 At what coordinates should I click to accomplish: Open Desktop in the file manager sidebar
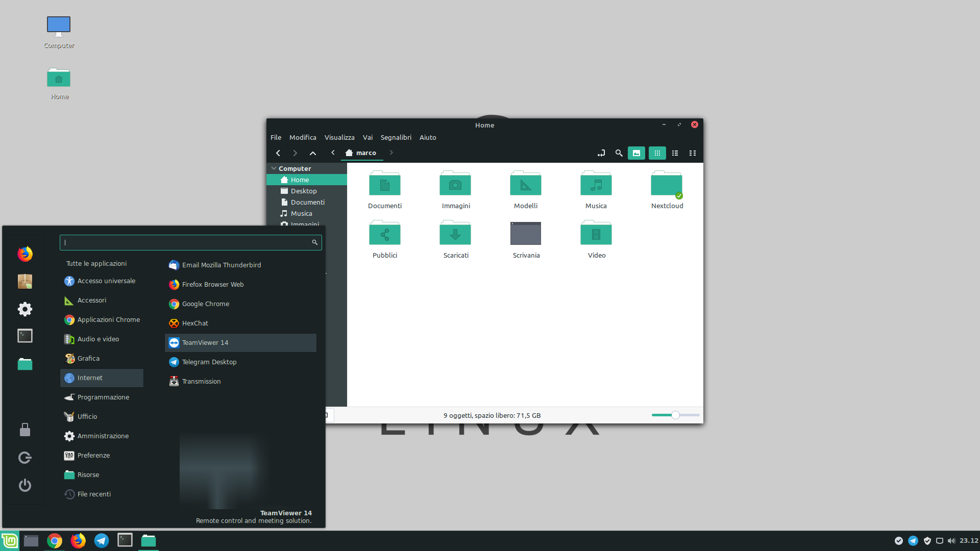(304, 191)
